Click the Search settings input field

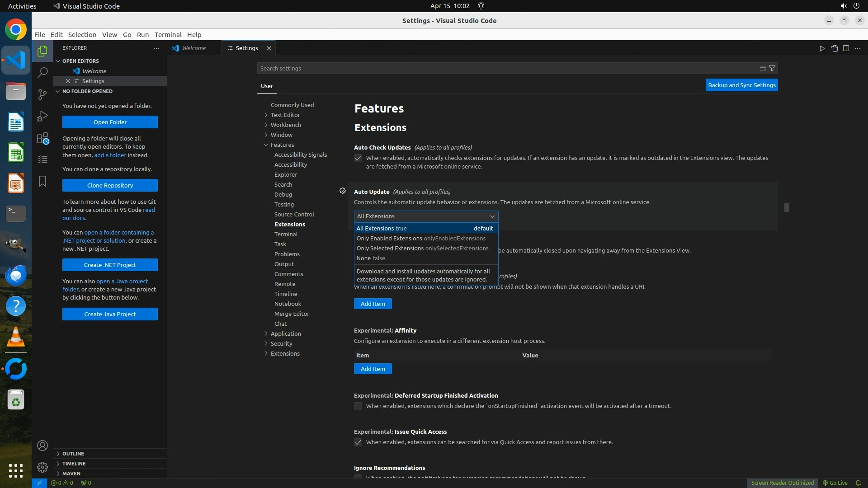[x=506, y=68]
